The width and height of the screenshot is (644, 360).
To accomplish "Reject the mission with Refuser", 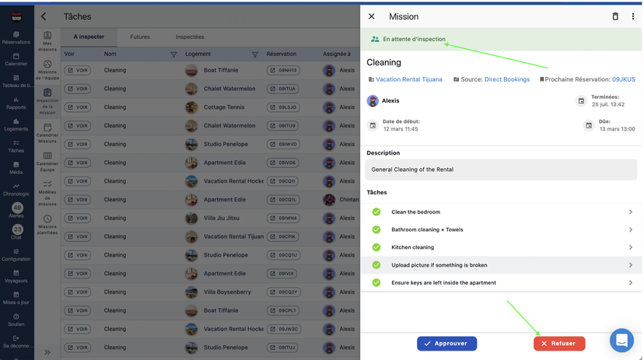I will click(559, 344).
